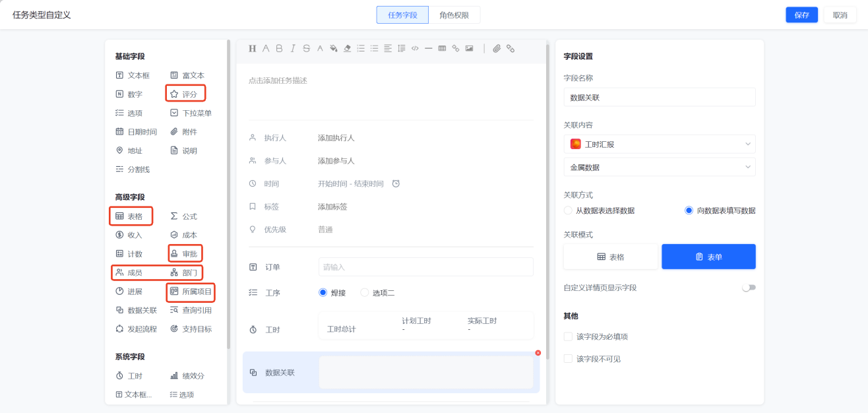Clear formatting with the eraser icon
This screenshot has width=868, height=413.
pyautogui.click(x=347, y=48)
